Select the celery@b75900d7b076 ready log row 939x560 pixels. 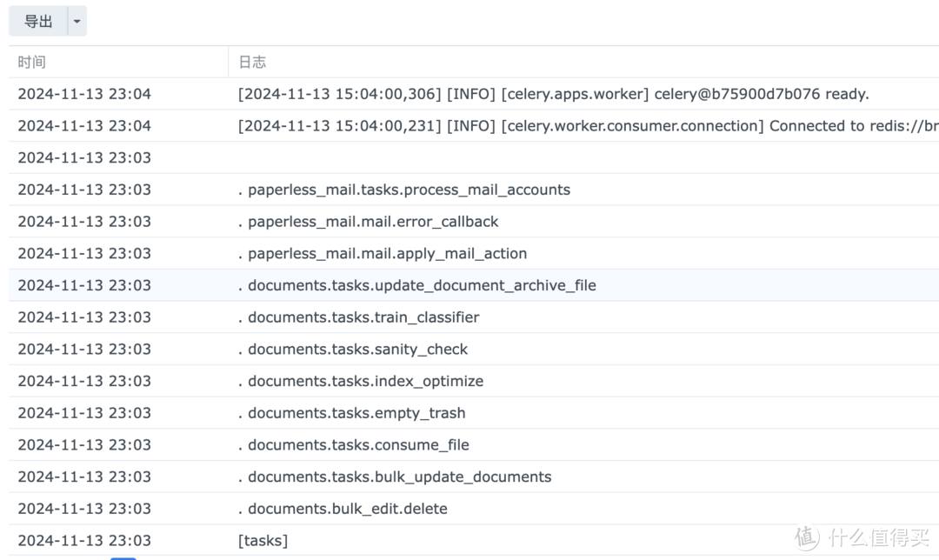pos(553,94)
